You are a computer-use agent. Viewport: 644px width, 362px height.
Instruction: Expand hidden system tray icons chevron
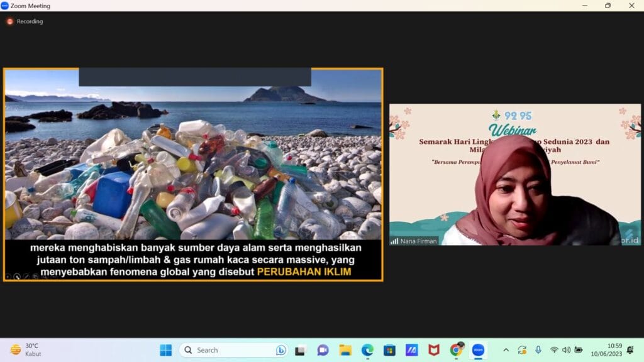click(506, 350)
